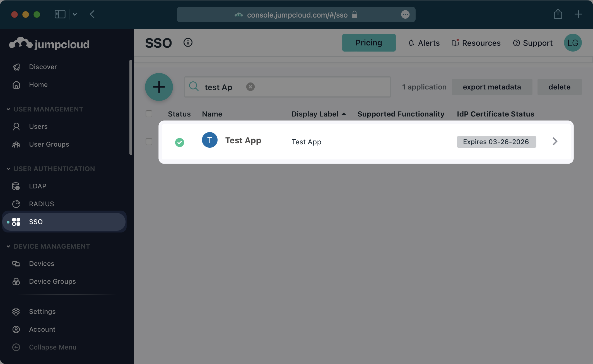Expand the Test App row chevron
Screen dimensions: 593x364
point(555,142)
